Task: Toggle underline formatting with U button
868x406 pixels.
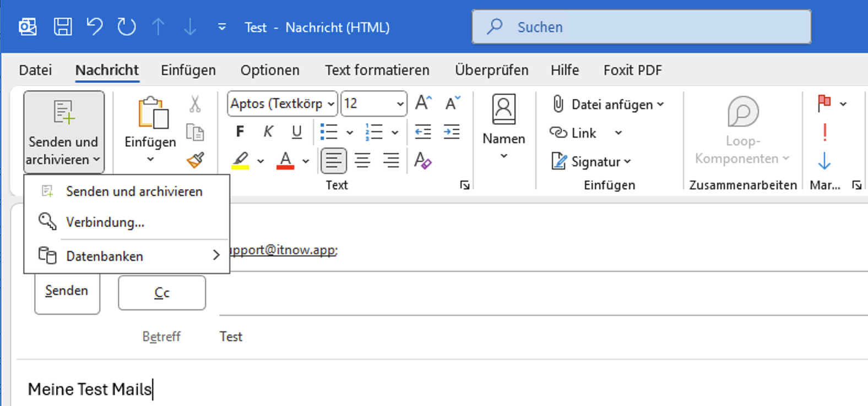Action: click(297, 132)
